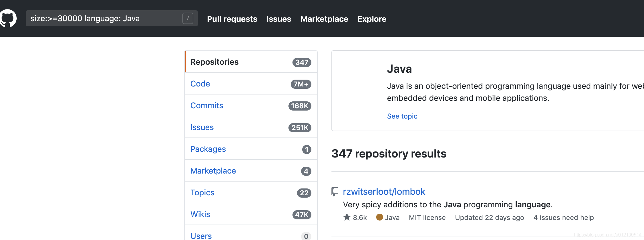Open the rzwitserloot/lombok repository

click(x=384, y=192)
